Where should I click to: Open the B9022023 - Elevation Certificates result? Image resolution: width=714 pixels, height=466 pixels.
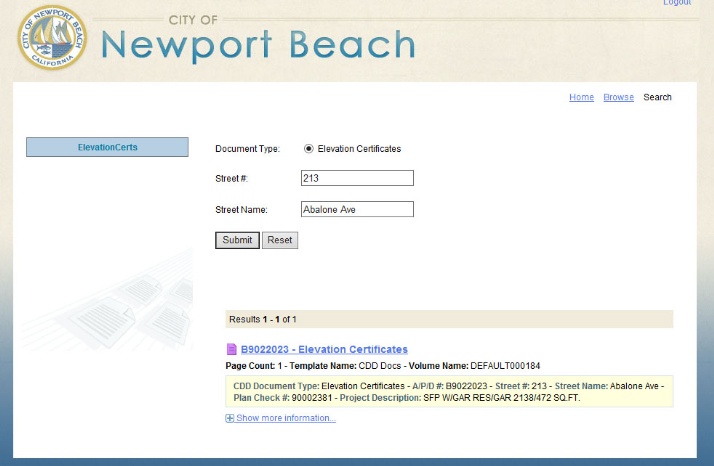[324, 350]
